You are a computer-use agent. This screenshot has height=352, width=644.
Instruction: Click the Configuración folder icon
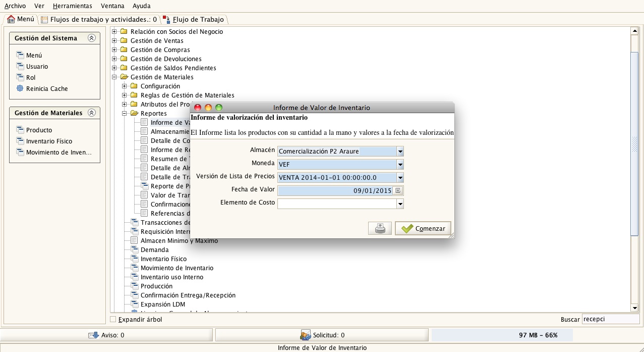click(x=134, y=86)
